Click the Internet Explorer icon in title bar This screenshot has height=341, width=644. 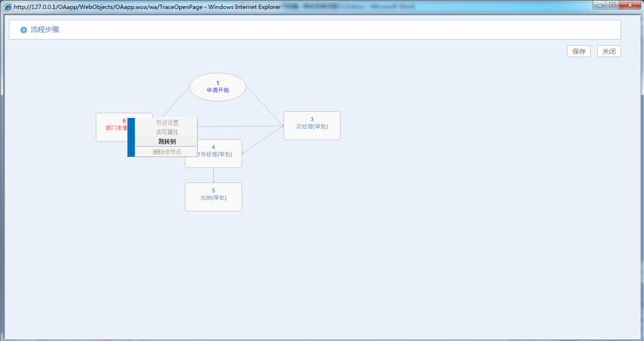click(8, 7)
